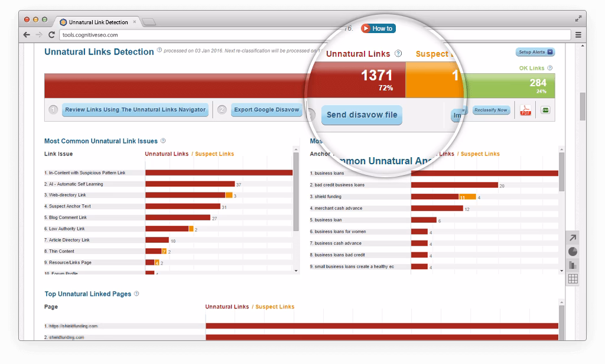Open help for Top Unnatural Linked Pages

tap(137, 294)
